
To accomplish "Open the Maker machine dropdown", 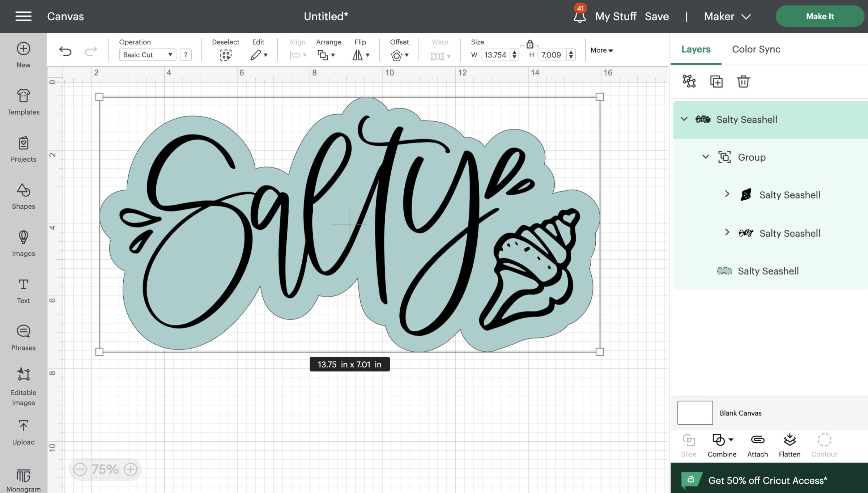I will (x=727, y=16).
